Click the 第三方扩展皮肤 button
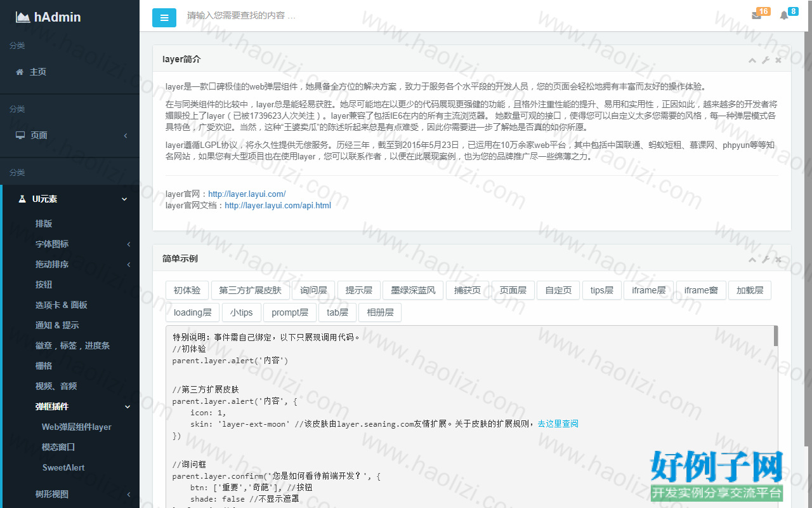Screen dimensions: 812x508 pos(250,290)
